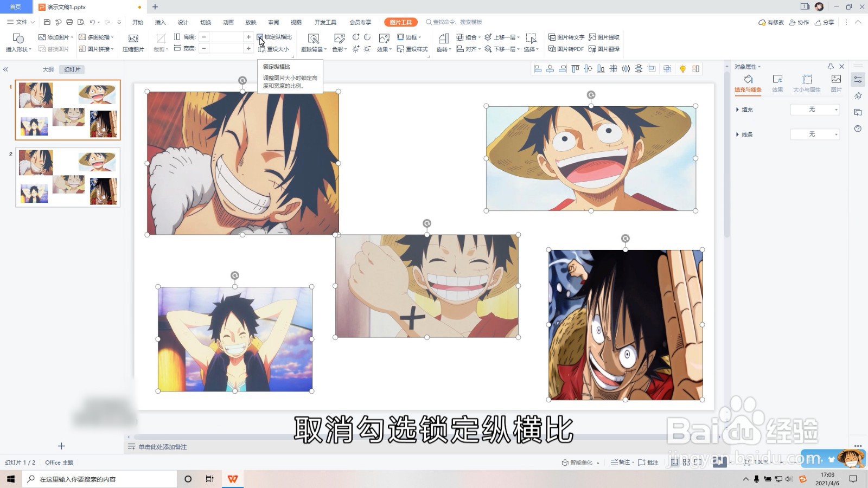
Task: Decrease width with minus stepper
Action: click(204, 48)
